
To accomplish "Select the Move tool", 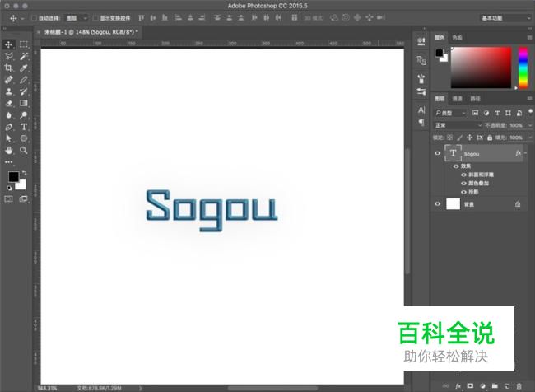I will 8,44.
